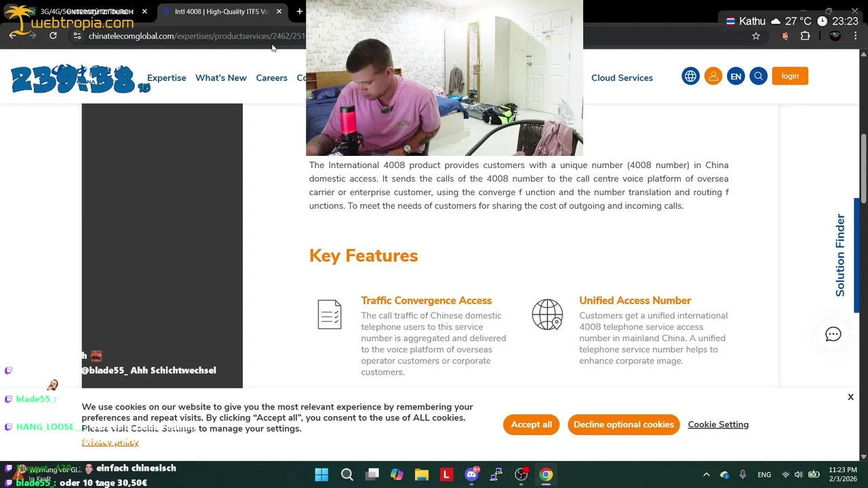Open the Careers menu
The image size is (868, 488).
(272, 78)
